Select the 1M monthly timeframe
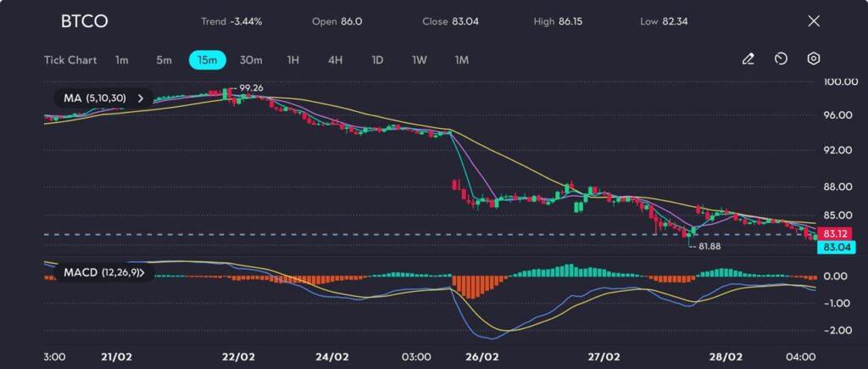The image size is (868, 369). (x=462, y=60)
